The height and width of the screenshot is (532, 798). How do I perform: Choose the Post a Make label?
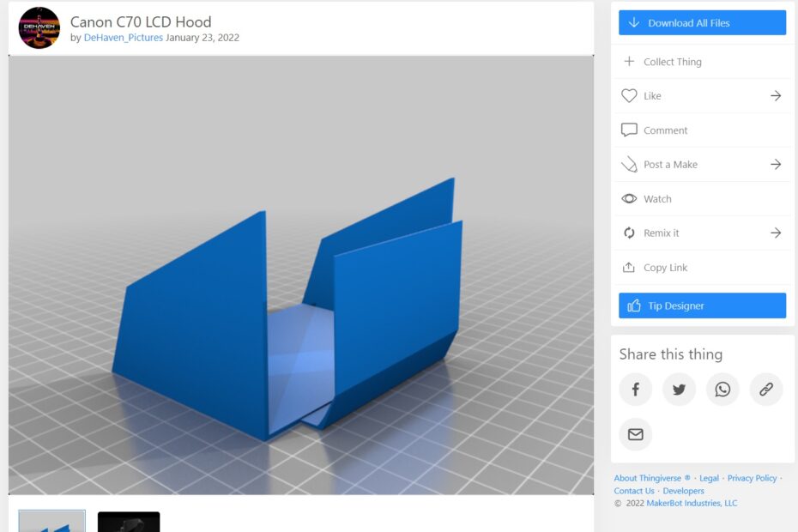click(x=670, y=165)
